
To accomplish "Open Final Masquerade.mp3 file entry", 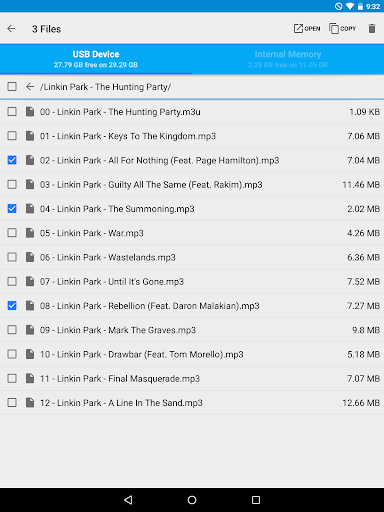I will pos(192,379).
